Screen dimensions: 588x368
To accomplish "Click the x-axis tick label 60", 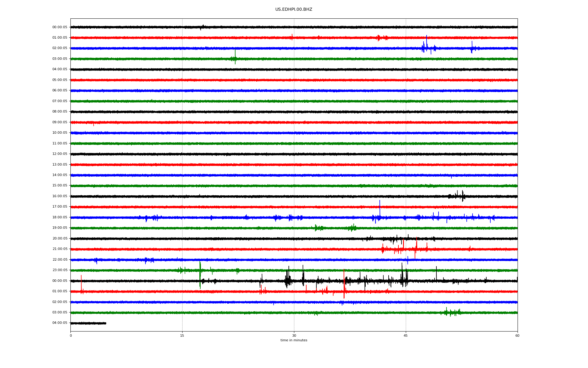I will 517,335.
